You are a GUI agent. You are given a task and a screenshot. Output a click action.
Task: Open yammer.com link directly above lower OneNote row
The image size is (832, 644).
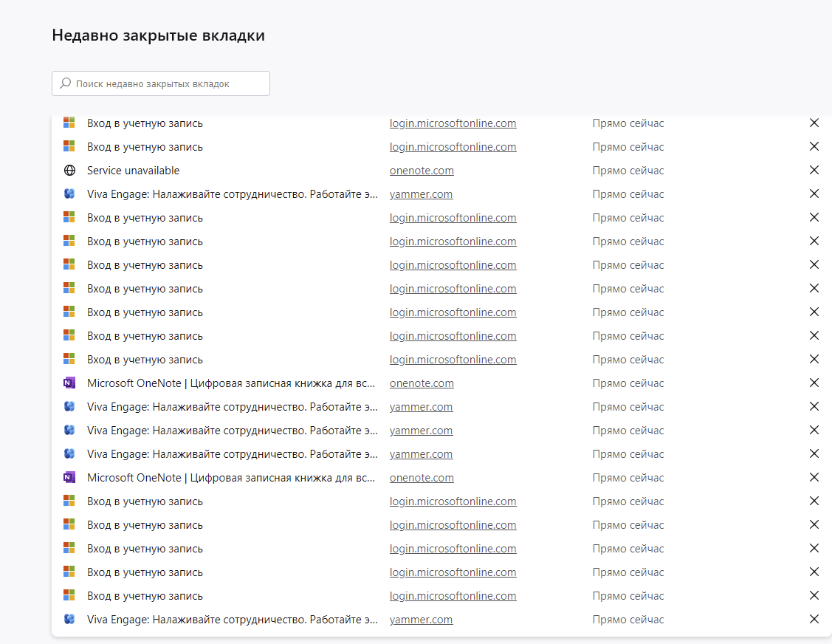[x=421, y=454]
